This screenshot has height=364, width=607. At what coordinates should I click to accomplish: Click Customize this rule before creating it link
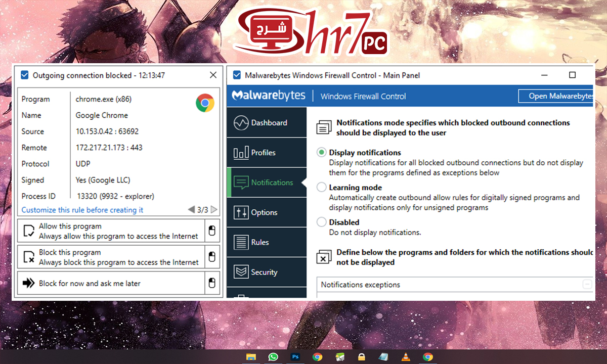point(82,210)
